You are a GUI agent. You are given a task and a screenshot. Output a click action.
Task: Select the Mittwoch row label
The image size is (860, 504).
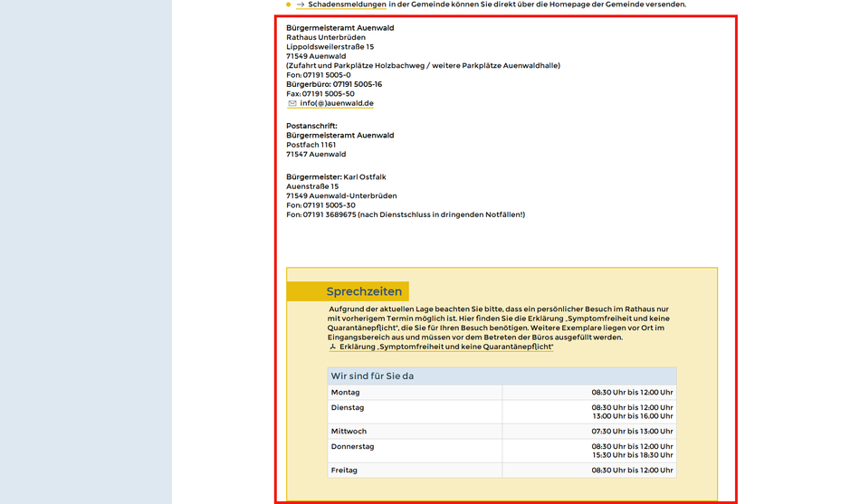349,431
